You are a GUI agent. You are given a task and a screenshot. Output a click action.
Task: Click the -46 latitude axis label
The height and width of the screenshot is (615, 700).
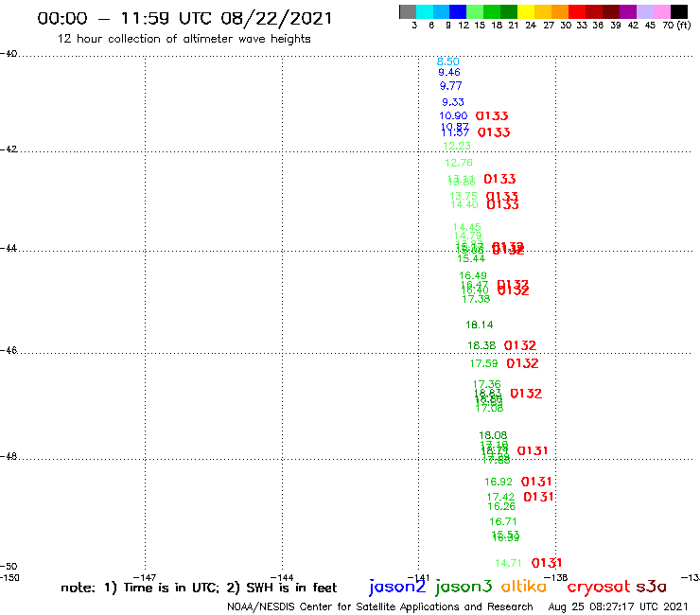point(9,351)
